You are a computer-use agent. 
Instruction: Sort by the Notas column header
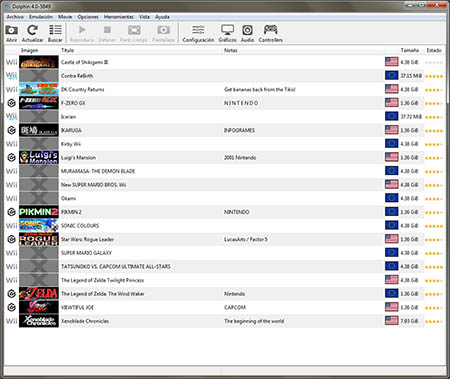[x=230, y=50]
